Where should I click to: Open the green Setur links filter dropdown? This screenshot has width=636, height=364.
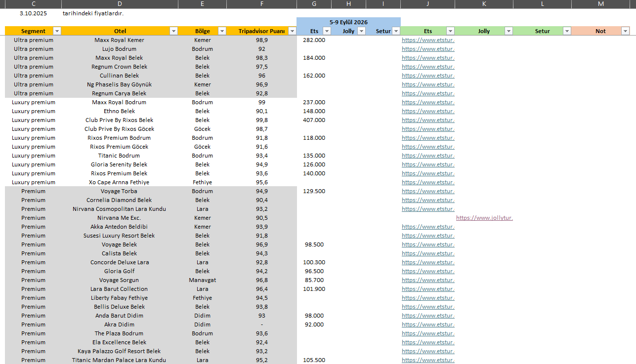[567, 31]
